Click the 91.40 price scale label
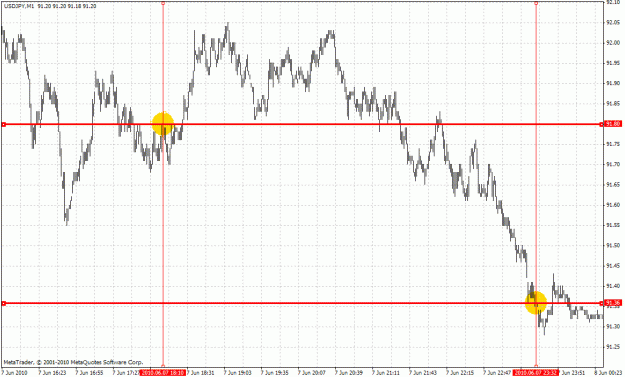This screenshot has height=377, width=625. tap(613, 286)
